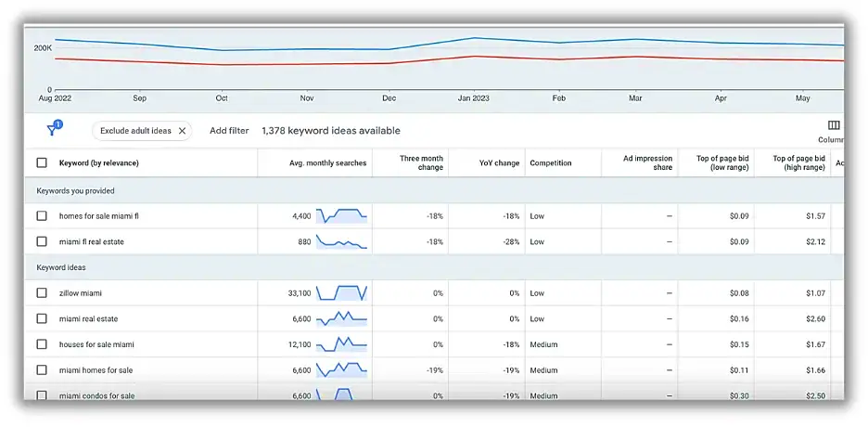
Task: Select the homes for sale miami fl checkbox
Action: coord(41,216)
